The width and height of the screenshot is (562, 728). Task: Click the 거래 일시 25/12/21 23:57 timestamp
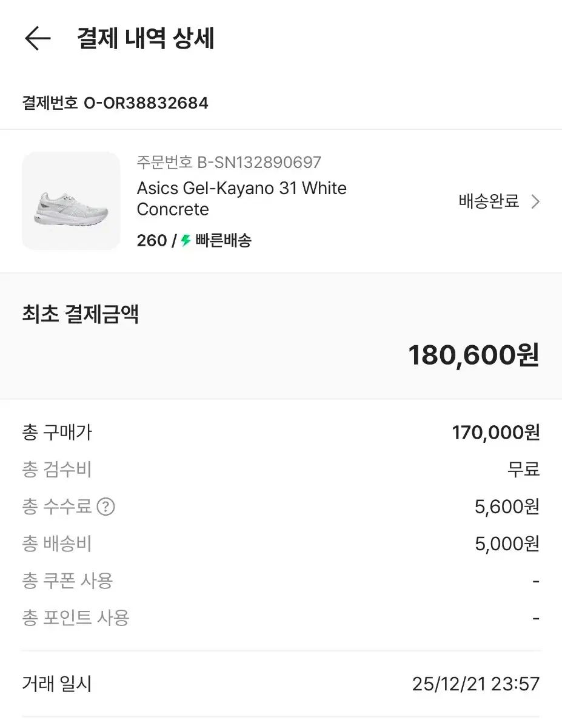click(475, 684)
